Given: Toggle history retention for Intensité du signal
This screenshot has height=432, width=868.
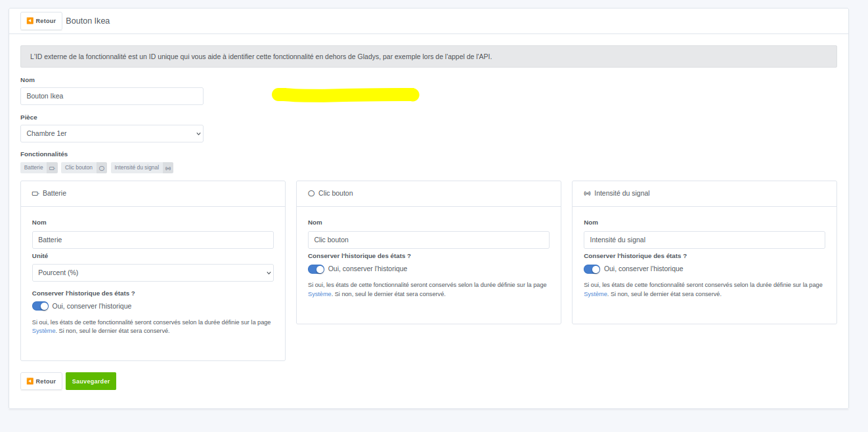Looking at the screenshot, I should point(592,269).
